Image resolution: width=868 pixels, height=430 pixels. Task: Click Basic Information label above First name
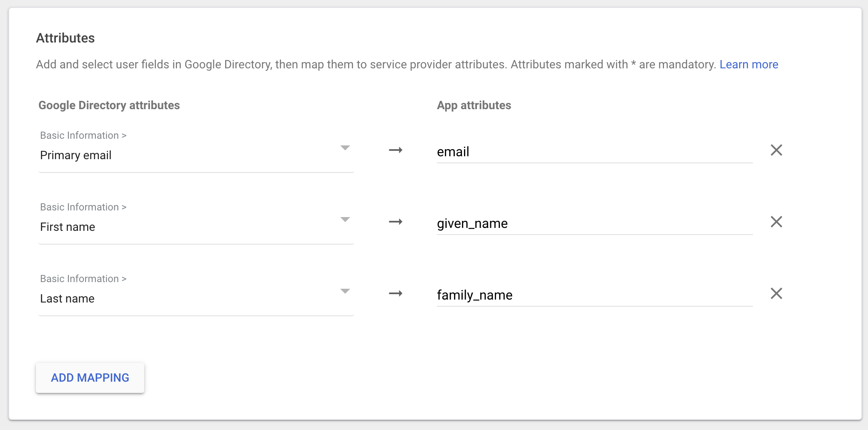coord(83,207)
